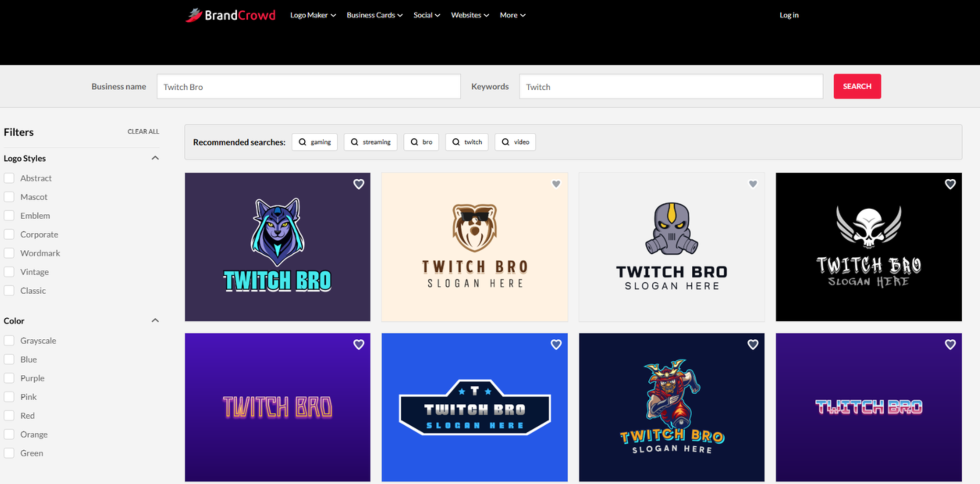Favorite the neon purple Twitch Bro wordmark
The height and width of the screenshot is (484, 980).
[358, 345]
